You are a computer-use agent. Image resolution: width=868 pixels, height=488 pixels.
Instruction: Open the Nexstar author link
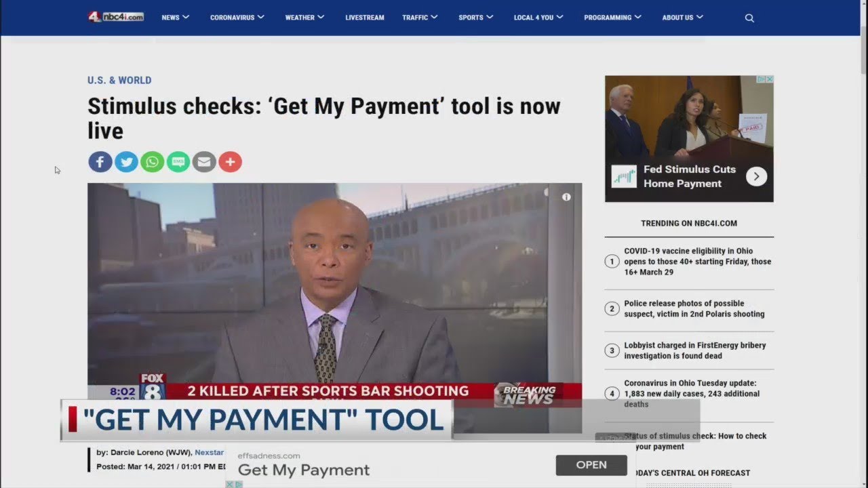(x=209, y=452)
